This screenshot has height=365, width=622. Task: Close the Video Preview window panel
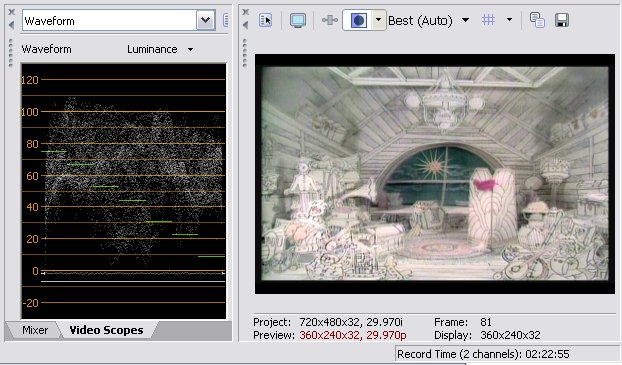(x=246, y=12)
